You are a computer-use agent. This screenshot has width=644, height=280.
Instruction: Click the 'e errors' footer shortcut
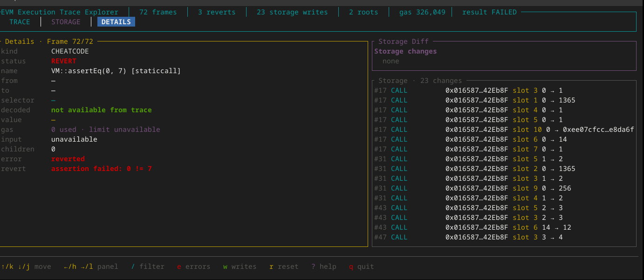pyautogui.click(x=193, y=266)
